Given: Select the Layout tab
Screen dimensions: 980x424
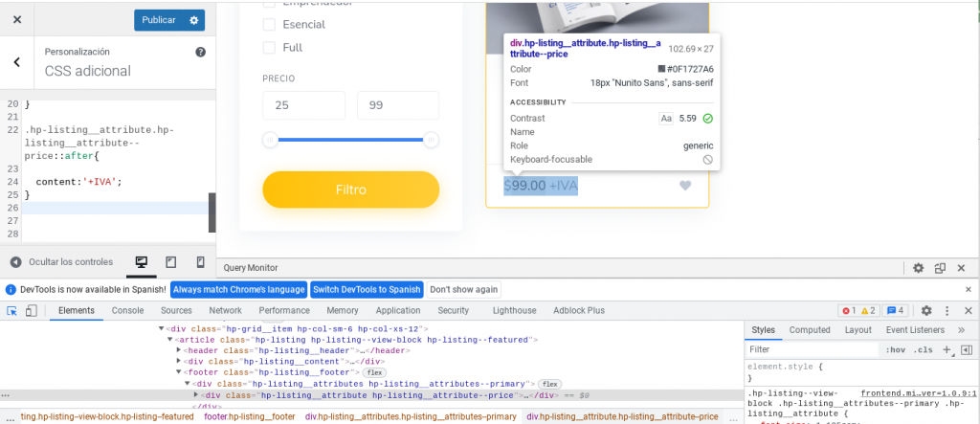Looking at the screenshot, I should click(858, 330).
